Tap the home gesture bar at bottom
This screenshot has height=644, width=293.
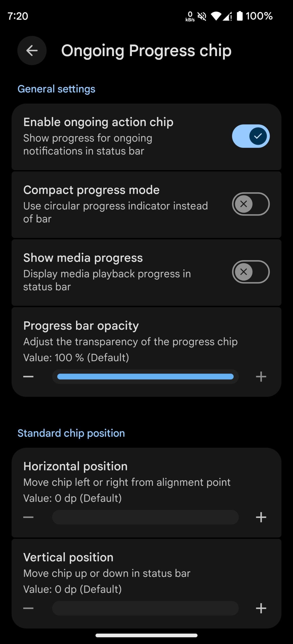(146, 635)
